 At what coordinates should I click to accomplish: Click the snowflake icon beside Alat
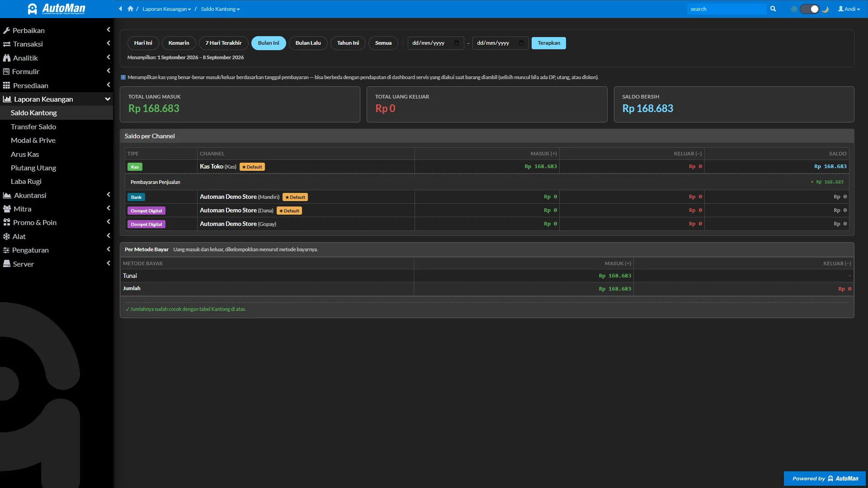(x=6, y=236)
